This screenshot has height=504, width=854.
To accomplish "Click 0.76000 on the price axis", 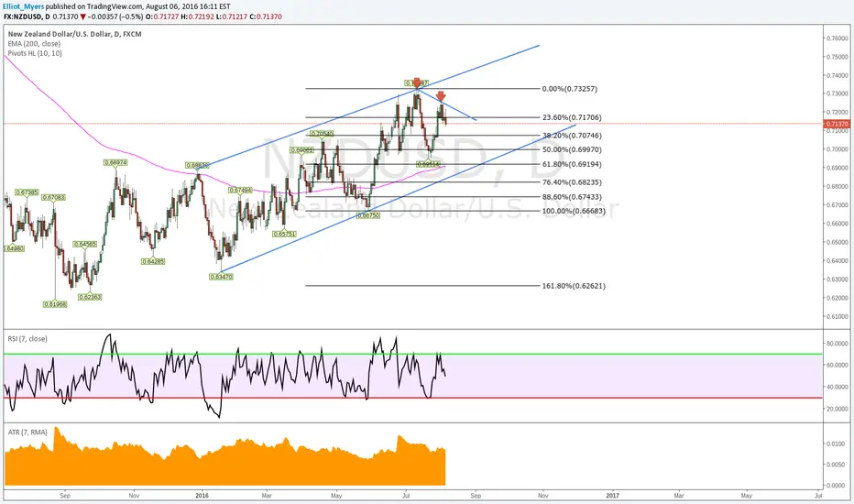I will [x=838, y=38].
